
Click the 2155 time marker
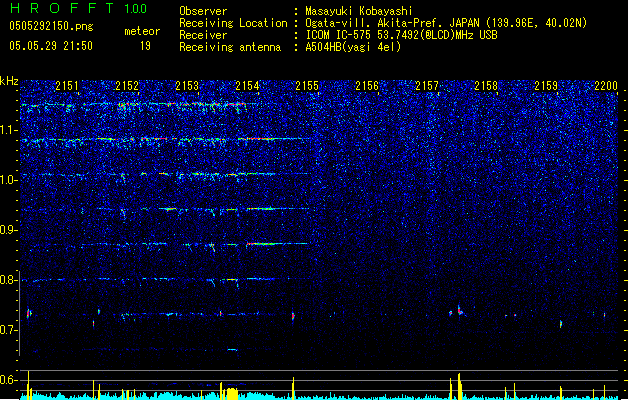[x=307, y=86]
